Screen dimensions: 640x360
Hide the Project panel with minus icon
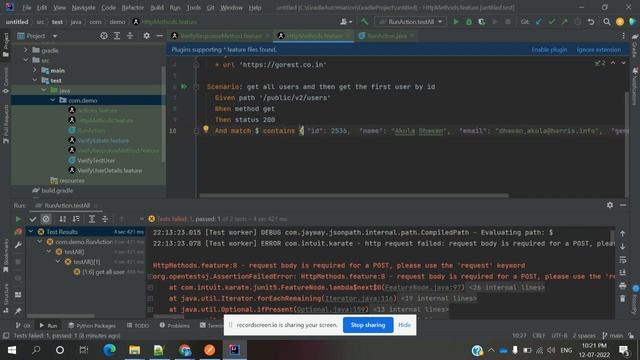159,36
